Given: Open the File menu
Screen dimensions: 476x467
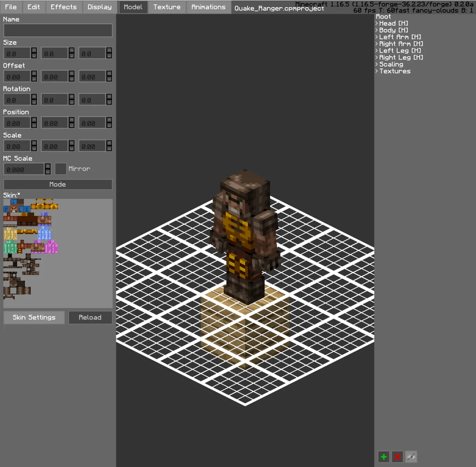Looking at the screenshot, I should tap(11, 7).
